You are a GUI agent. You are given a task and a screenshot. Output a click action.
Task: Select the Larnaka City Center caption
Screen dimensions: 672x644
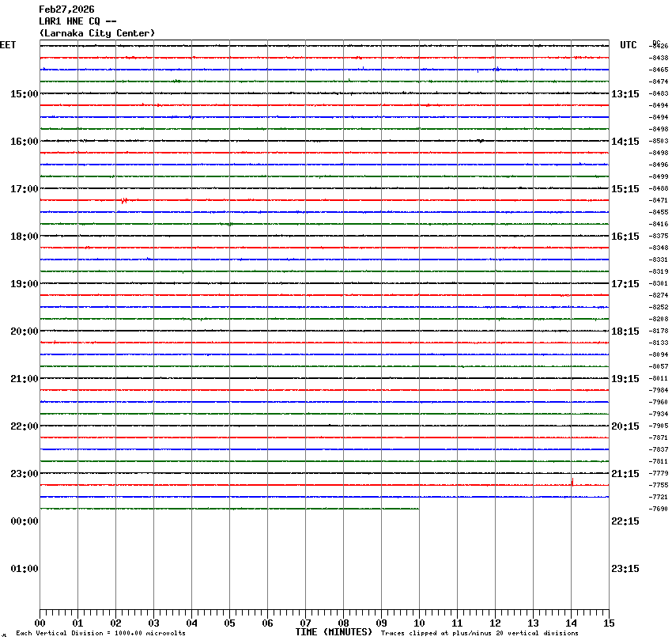(x=96, y=33)
